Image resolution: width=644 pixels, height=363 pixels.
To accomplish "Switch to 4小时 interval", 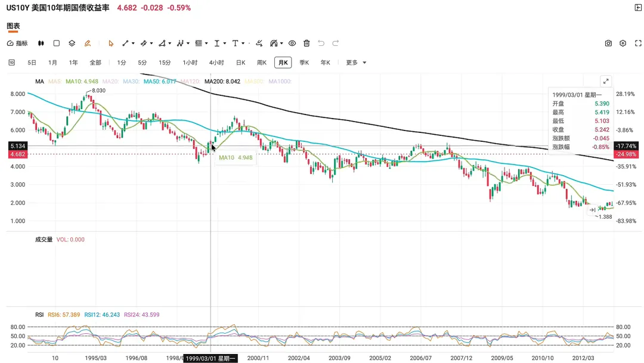I will (x=216, y=63).
